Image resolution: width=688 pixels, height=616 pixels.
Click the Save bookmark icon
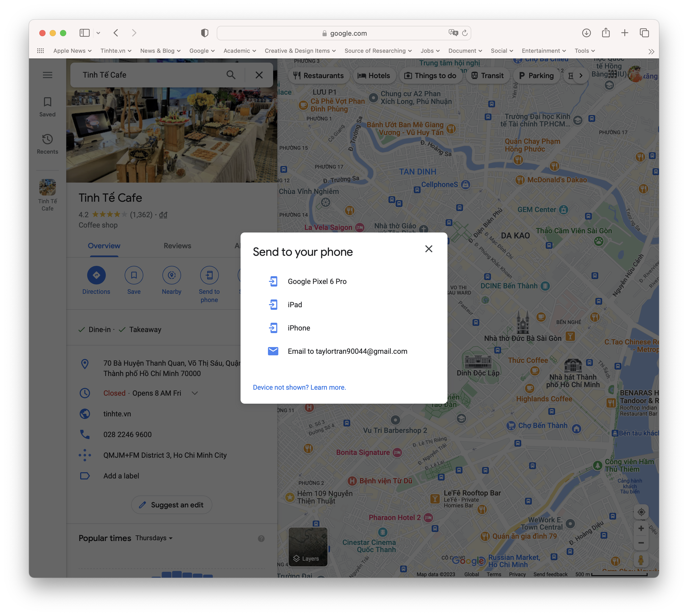(134, 275)
